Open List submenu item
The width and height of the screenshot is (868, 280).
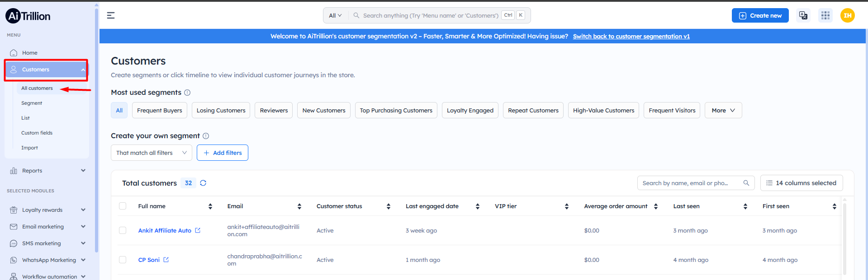[25, 118]
